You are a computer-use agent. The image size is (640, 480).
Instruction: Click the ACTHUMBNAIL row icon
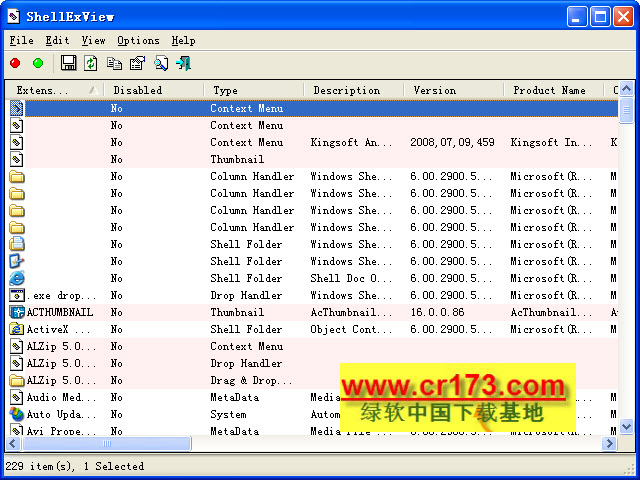tap(17, 312)
